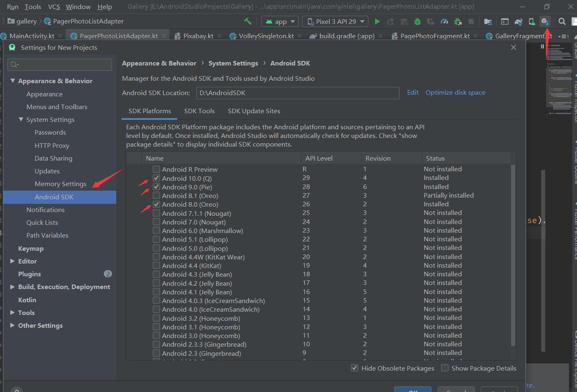
Task: Open the Run menu
Action: click(x=13, y=7)
